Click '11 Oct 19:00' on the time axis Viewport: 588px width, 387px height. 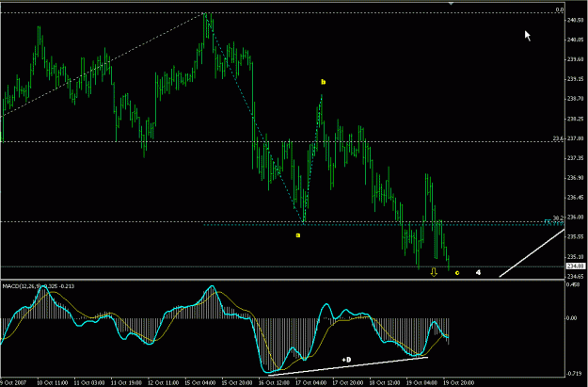[x=126, y=382]
